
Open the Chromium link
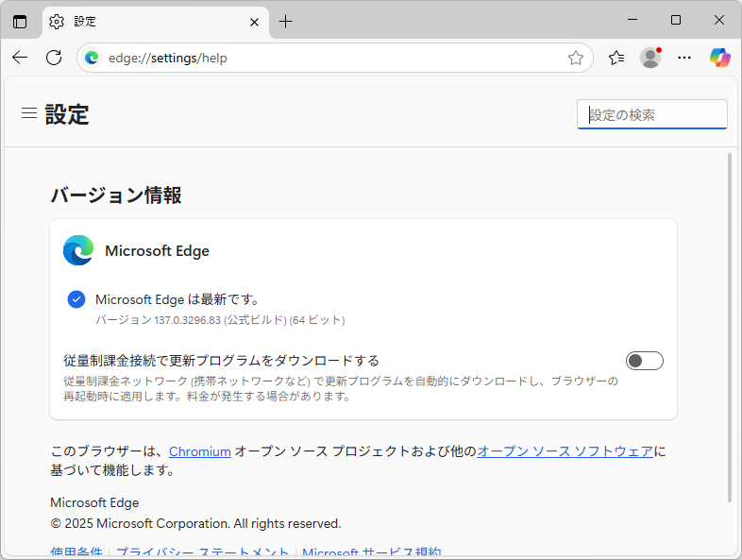coord(200,451)
